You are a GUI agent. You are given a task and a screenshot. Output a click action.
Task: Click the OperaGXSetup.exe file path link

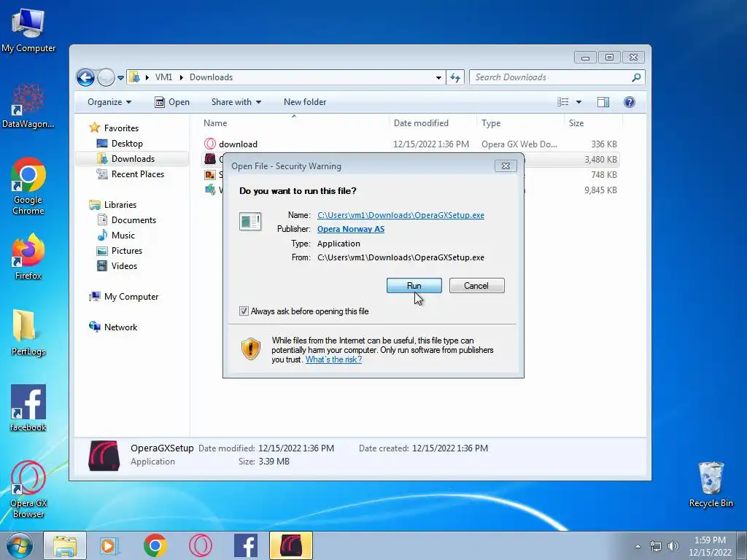(x=400, y=215)
